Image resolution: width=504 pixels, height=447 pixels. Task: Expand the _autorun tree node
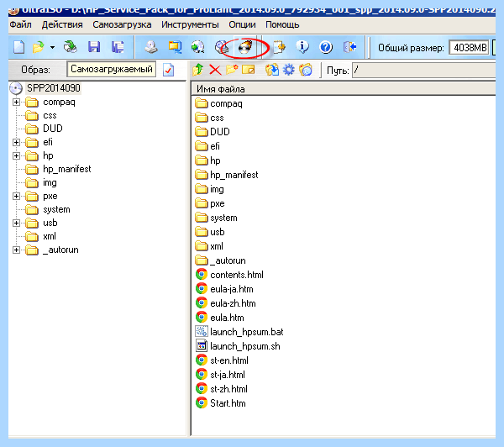click(16, 250)
